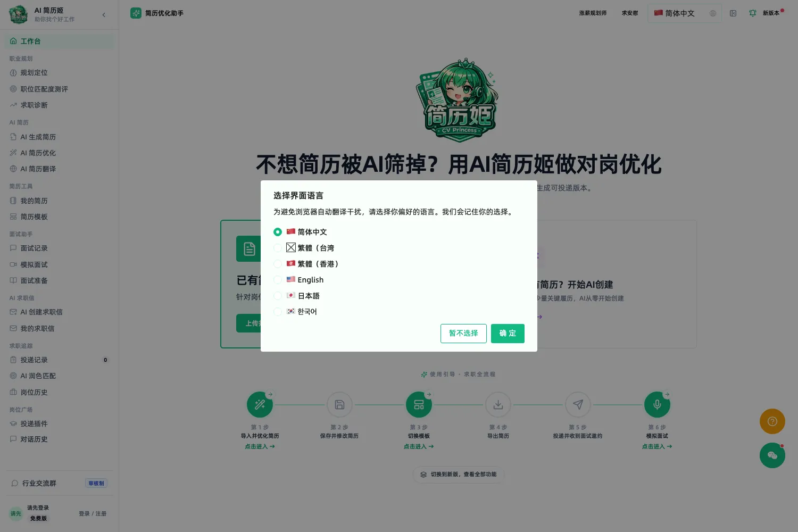Confirm language with 确定 button

508,334
